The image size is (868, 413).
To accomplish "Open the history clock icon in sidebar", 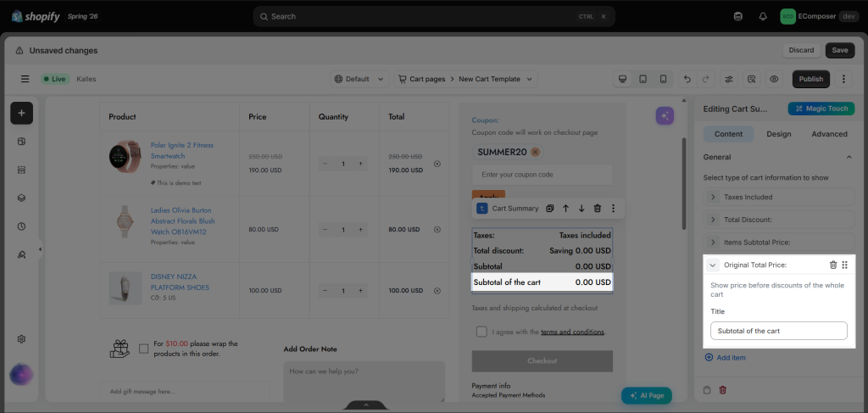I will pos(21,226).
